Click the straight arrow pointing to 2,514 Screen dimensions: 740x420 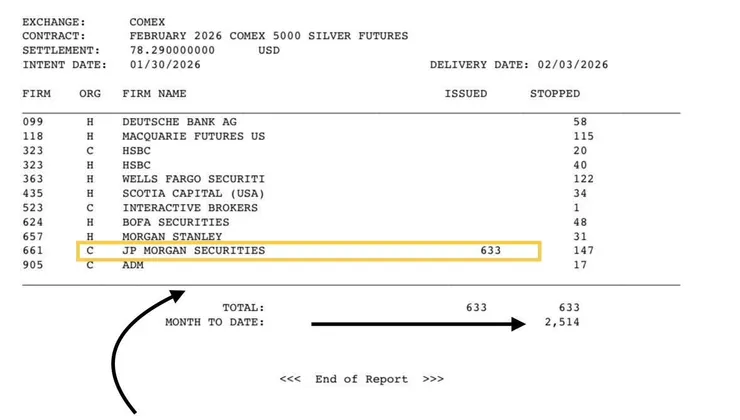click(419, 323)
